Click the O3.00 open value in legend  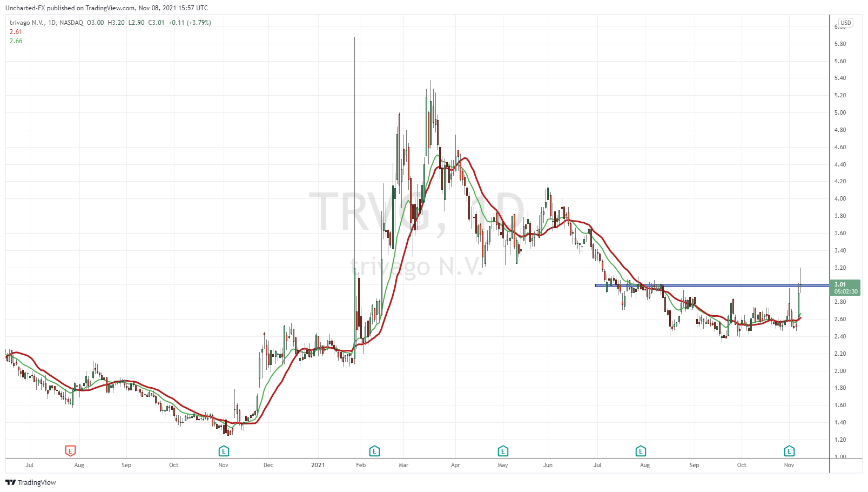[96, 23]
